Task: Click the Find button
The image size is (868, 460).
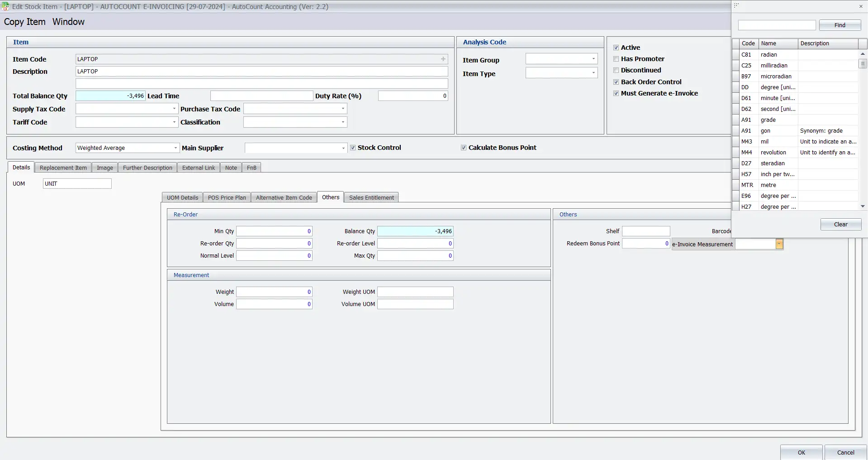Action: [840, 25]
